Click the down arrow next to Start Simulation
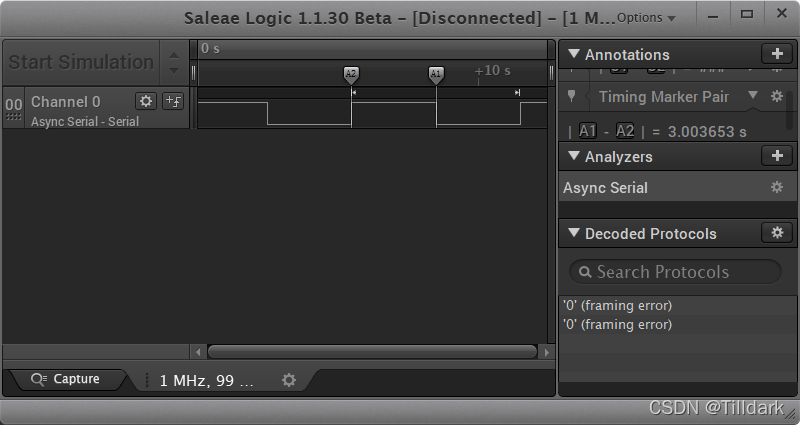This screenshot has width=800, height=425. 174,70
